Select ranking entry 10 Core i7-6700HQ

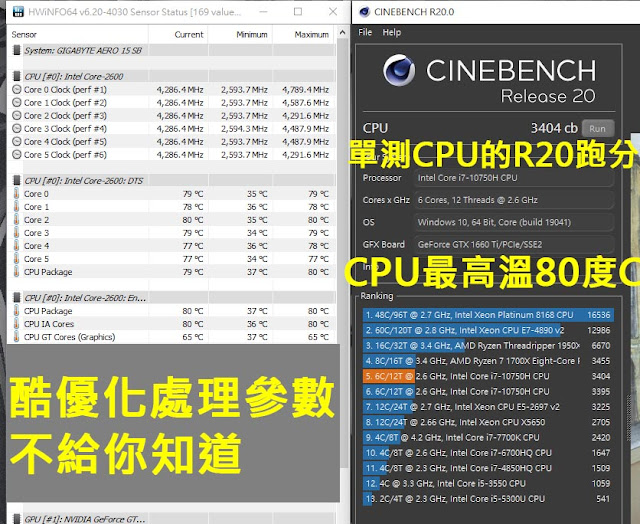pos(488,453)
